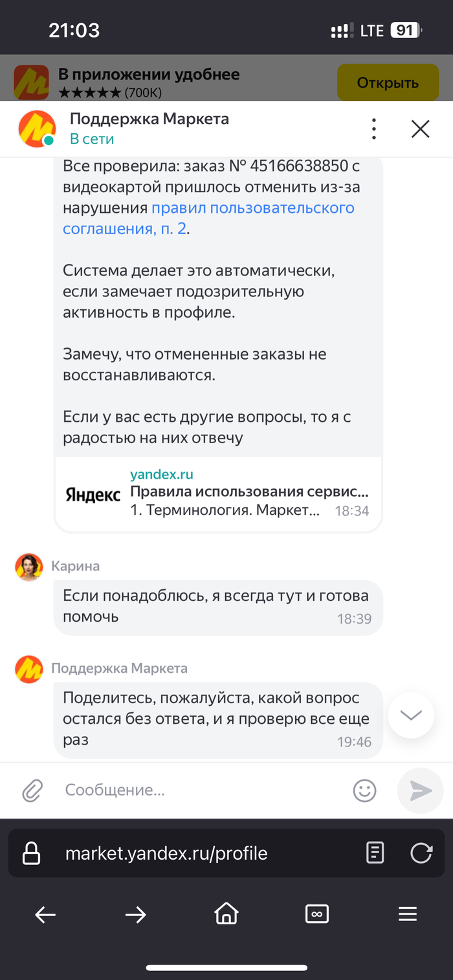Open the three-dot chat options menu
Image resolution: width=453 pixels, height=980 pixels.
tap(374, 129)
